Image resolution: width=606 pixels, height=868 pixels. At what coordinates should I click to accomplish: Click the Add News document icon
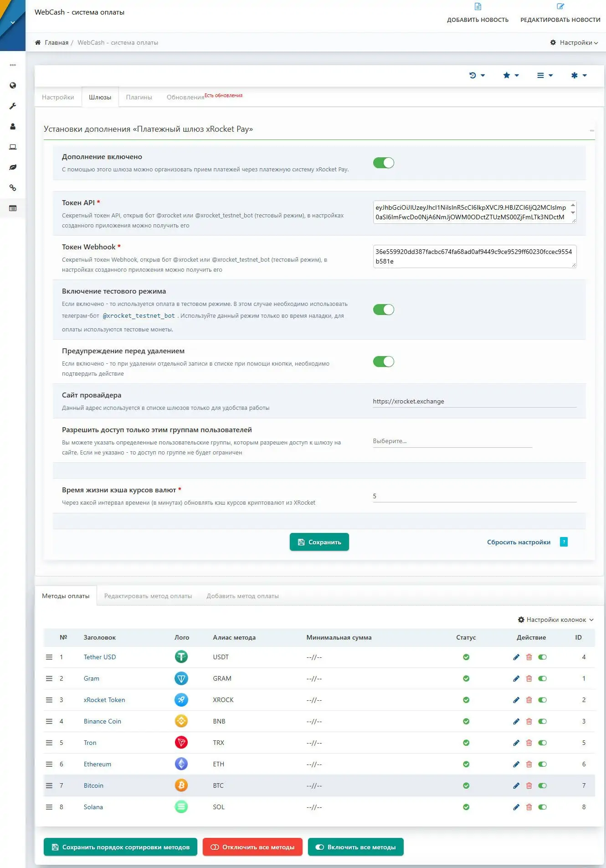[478, 6]
